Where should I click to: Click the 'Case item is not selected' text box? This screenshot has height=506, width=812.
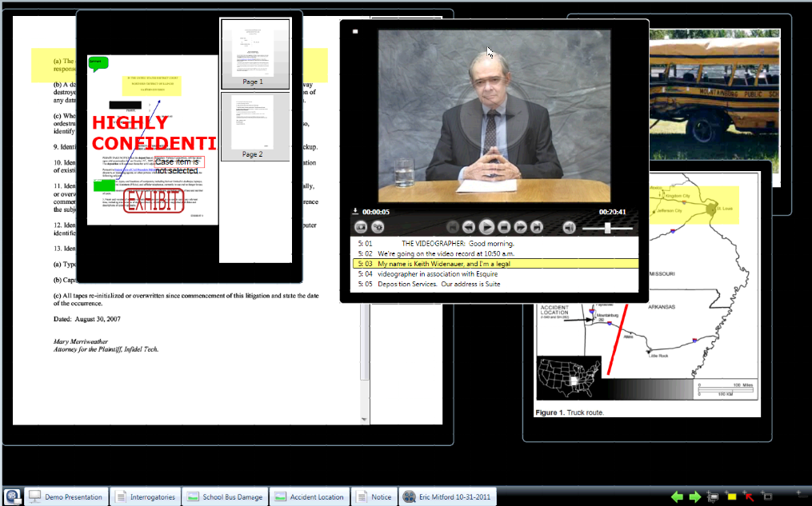click(179, 165)
